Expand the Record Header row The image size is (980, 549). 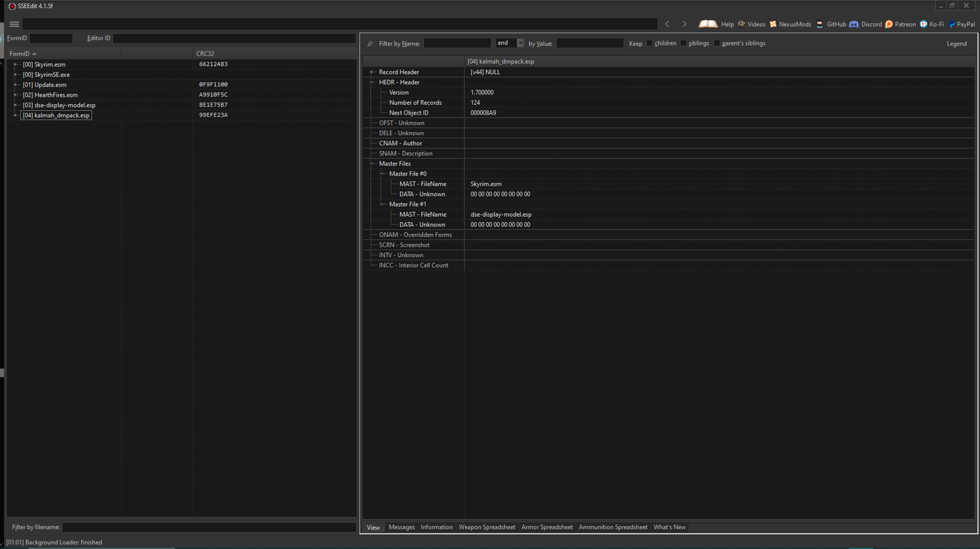pyautogui.click(x=372, y=72)
